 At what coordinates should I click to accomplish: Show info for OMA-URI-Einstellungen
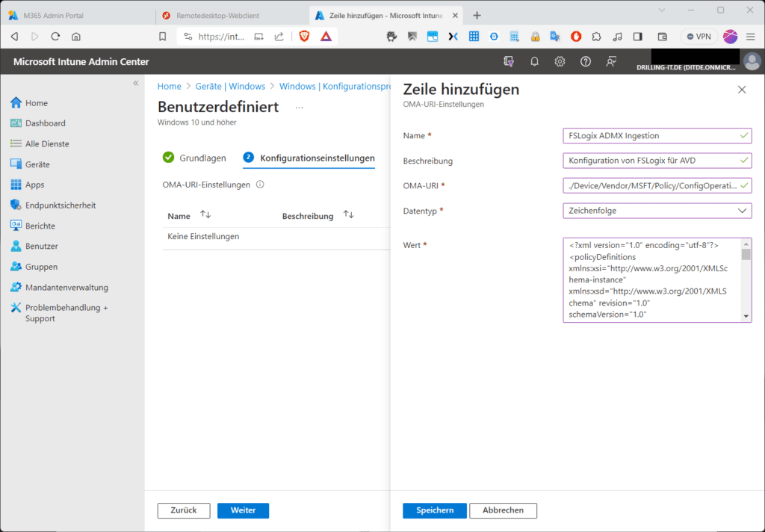[260, 185]
